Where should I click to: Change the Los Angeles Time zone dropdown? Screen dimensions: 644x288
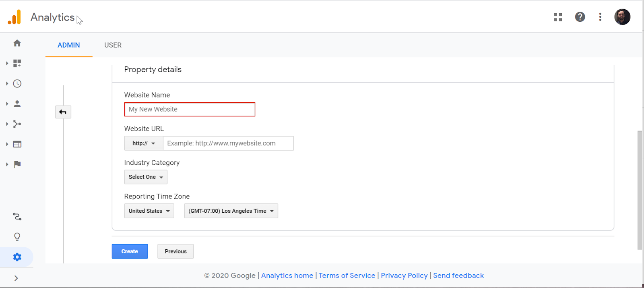[x=231, y=211]
